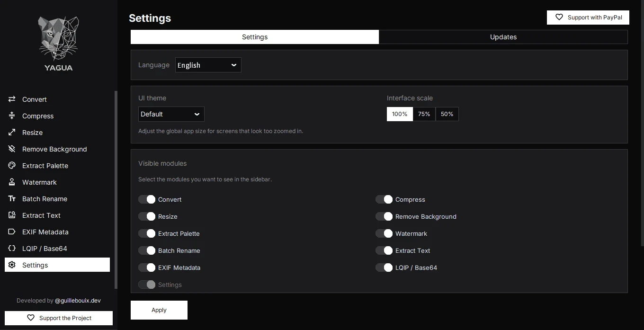
Task: Toggle the Extract Text module switch
Action: [384, 250]
